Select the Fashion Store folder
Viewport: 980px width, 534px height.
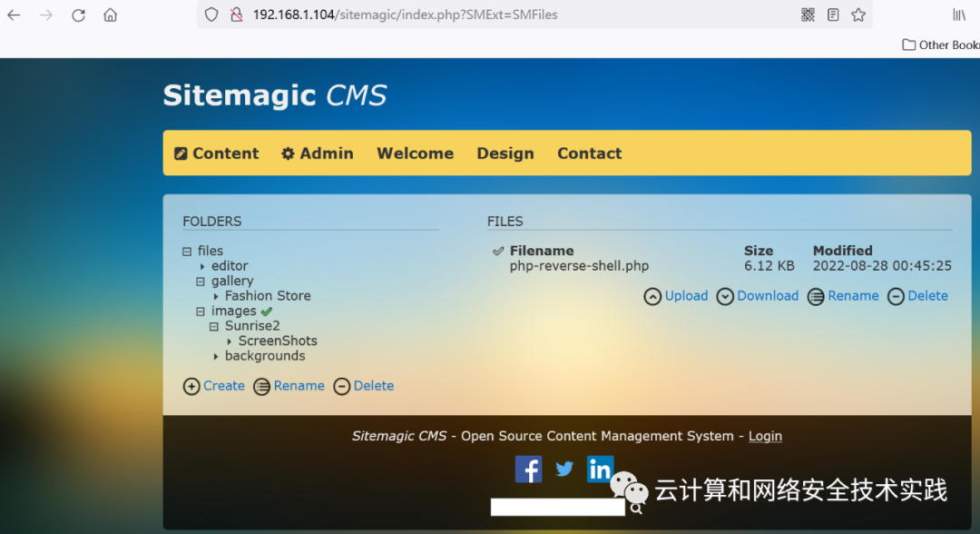click(x=268, y=296)
